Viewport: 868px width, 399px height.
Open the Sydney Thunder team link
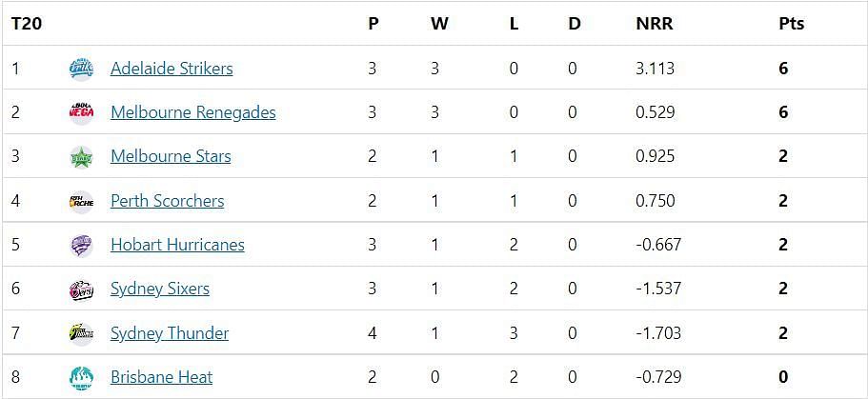(170, 333)
